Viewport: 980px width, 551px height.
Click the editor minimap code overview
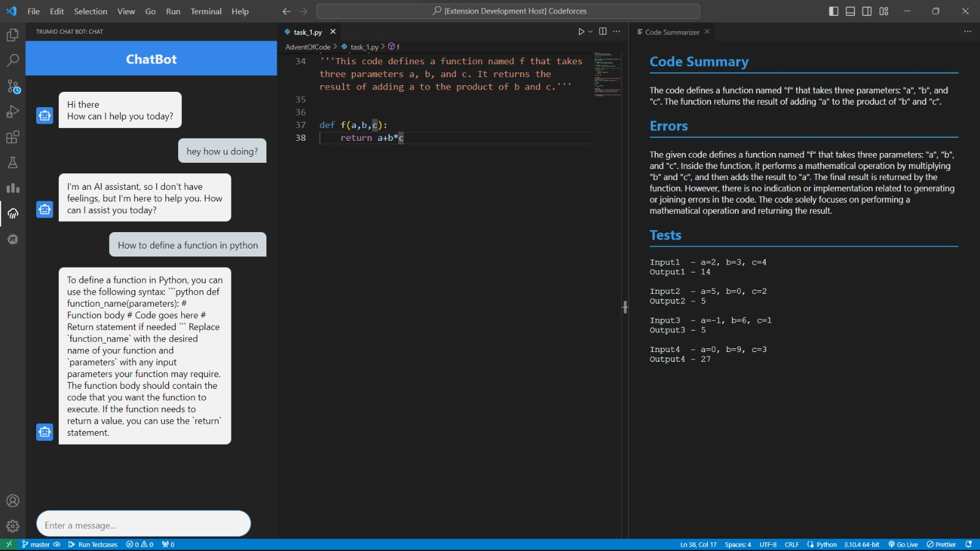click(x=607, y=75)
